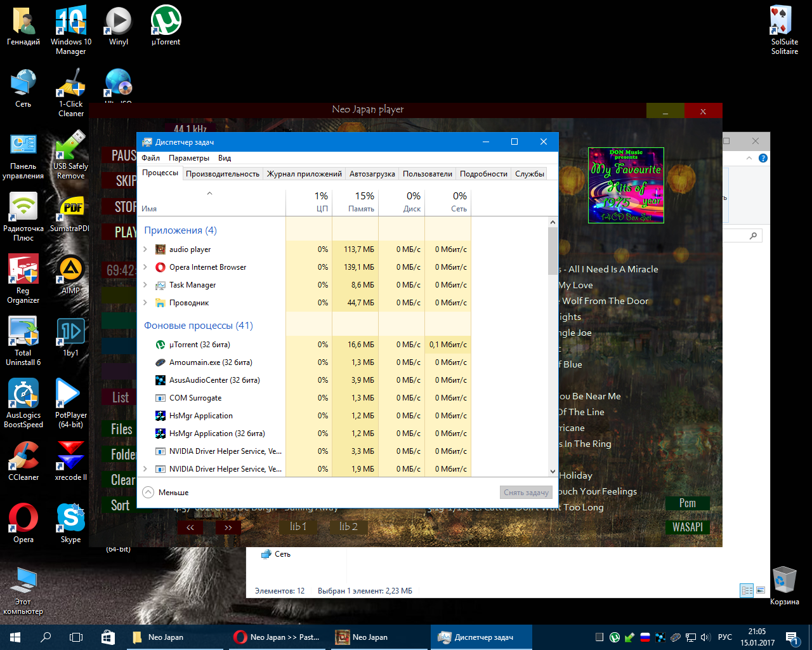Click the previous << button in player

tap(190, 527)
